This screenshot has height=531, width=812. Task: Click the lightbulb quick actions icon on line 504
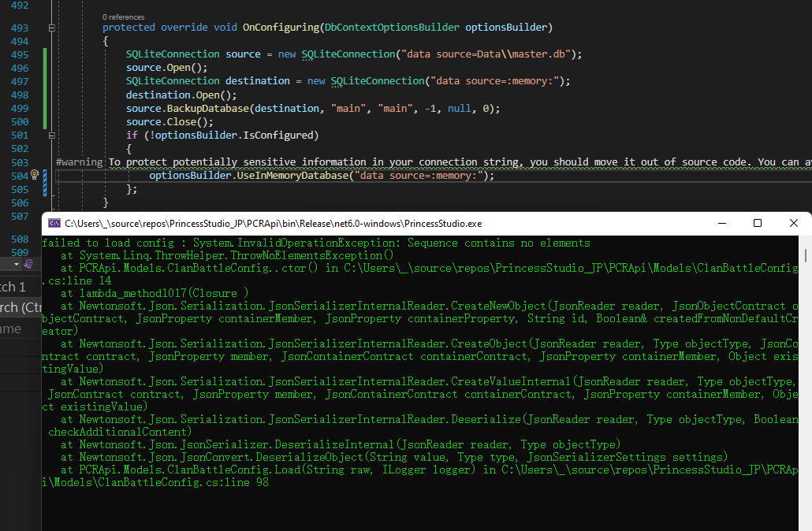click(35, 175)
